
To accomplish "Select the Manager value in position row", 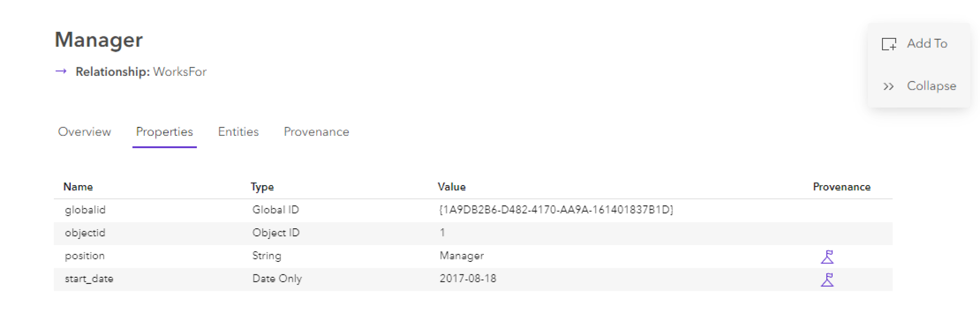I will point(461,256).
